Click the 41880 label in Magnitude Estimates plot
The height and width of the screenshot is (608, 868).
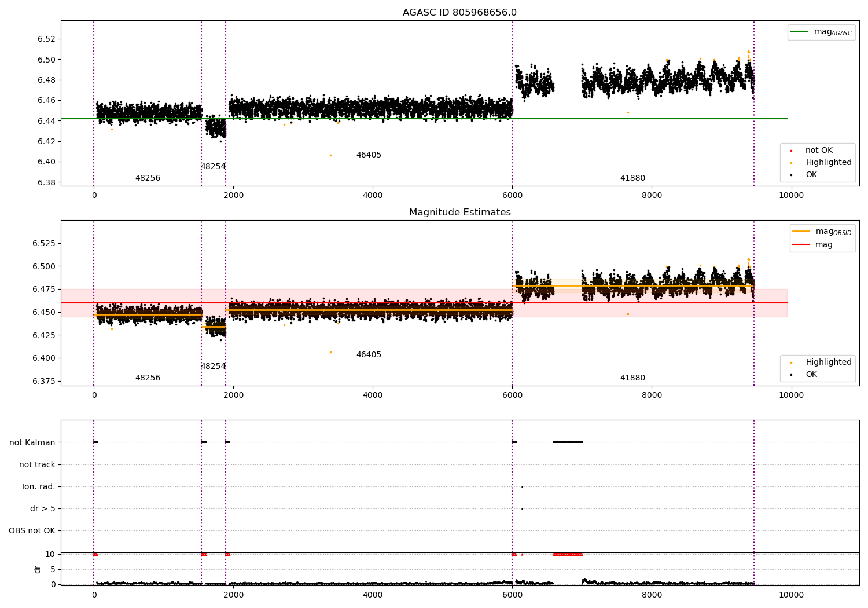[632, 378]
